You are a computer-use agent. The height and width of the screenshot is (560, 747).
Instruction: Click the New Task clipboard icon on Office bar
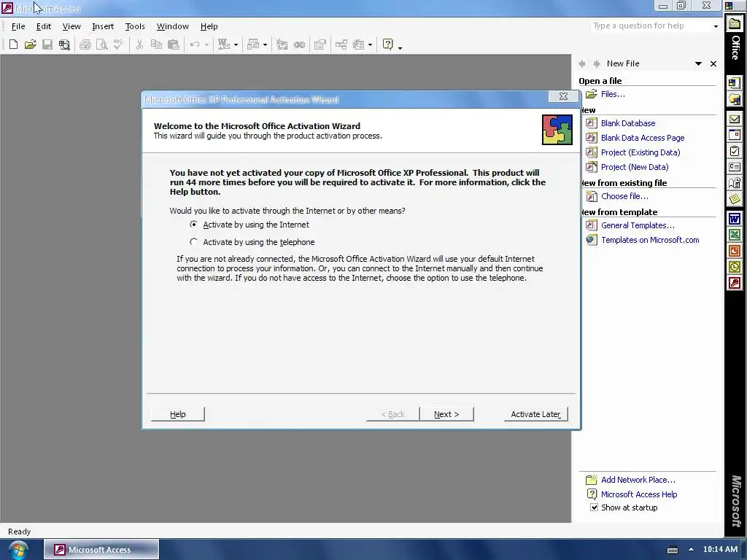[735, 151]
